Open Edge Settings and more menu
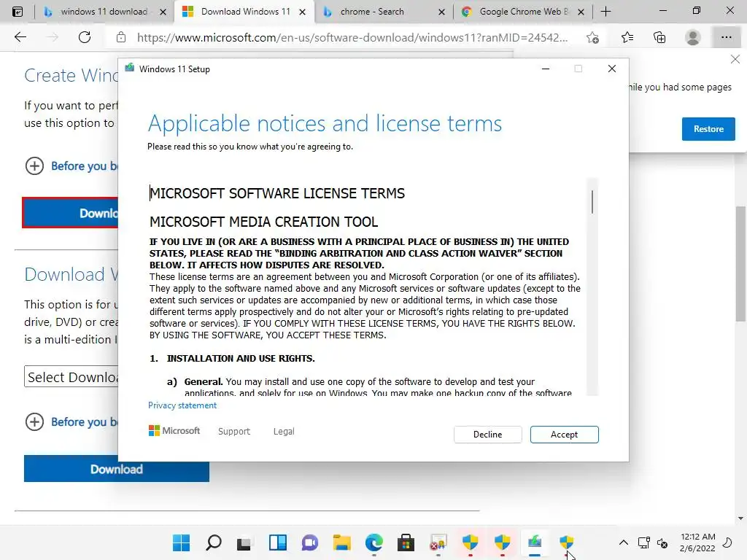The width and height of the screenshot is (747, 560). [x=726, y=37]
